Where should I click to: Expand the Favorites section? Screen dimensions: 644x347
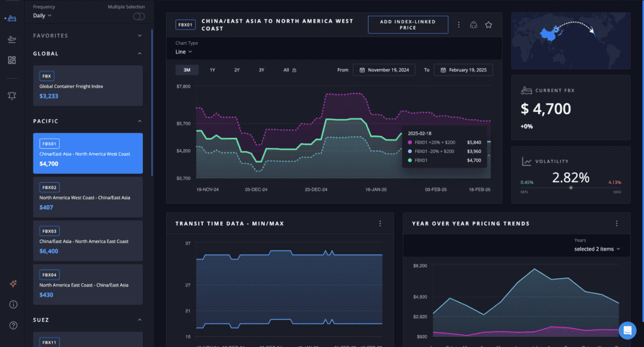[140, 36]
